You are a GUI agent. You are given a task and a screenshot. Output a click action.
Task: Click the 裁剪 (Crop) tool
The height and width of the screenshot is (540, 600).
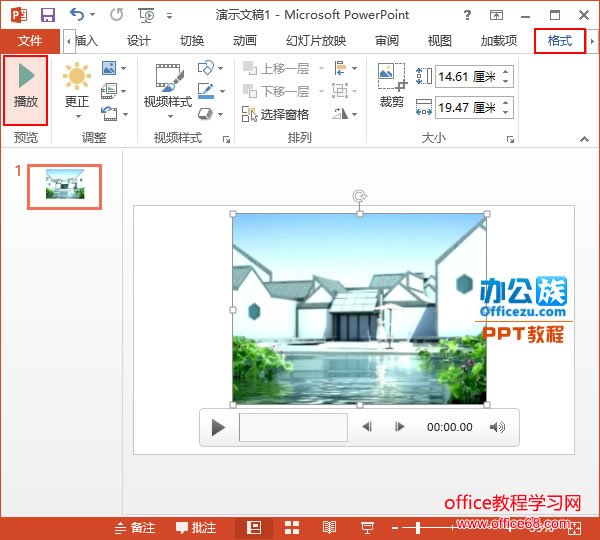click(391, 87)
